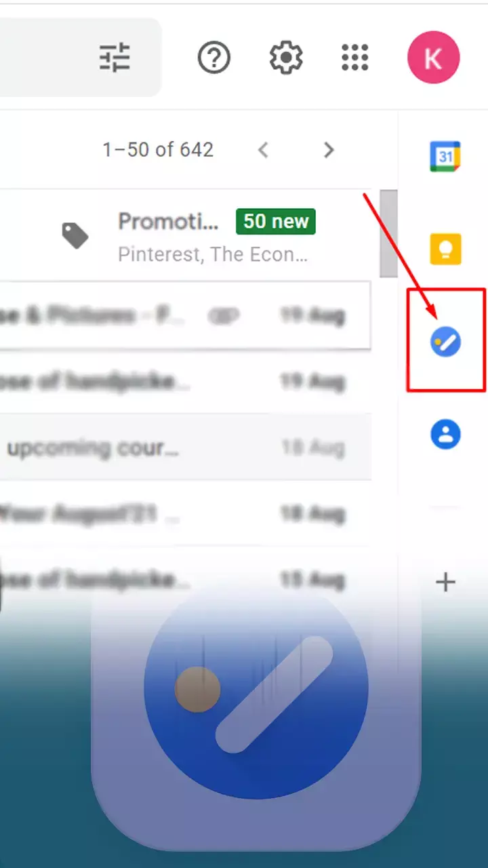Open the Settings gear
Image resolution: width=488 pixels, height=868 pixels.
pos(286,58)
